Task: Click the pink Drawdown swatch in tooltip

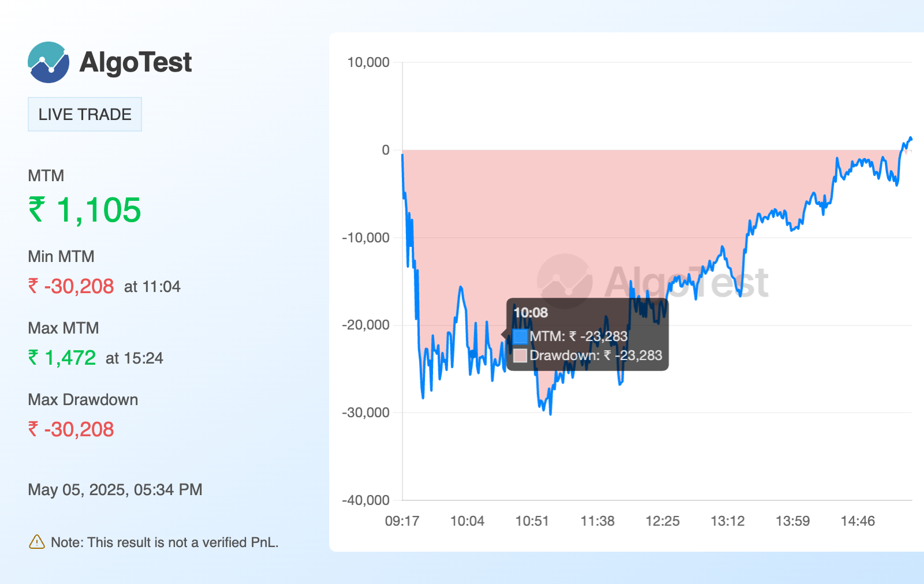Action: point(520,355)
